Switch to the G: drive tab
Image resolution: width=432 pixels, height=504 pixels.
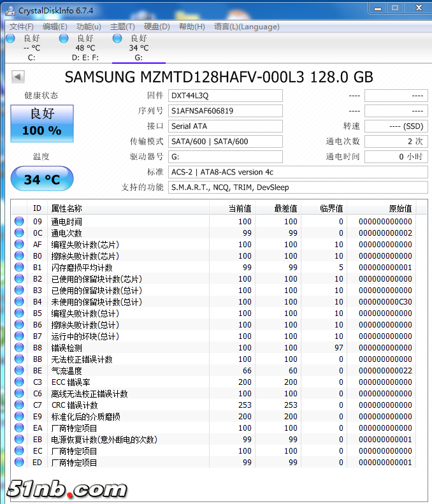[x=138, y=48]
